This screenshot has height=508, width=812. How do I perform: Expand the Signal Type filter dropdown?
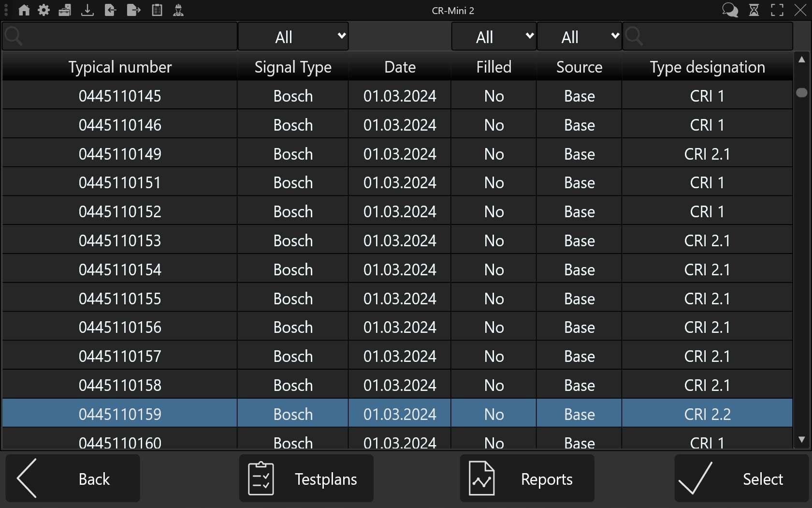tap(293, 37)
